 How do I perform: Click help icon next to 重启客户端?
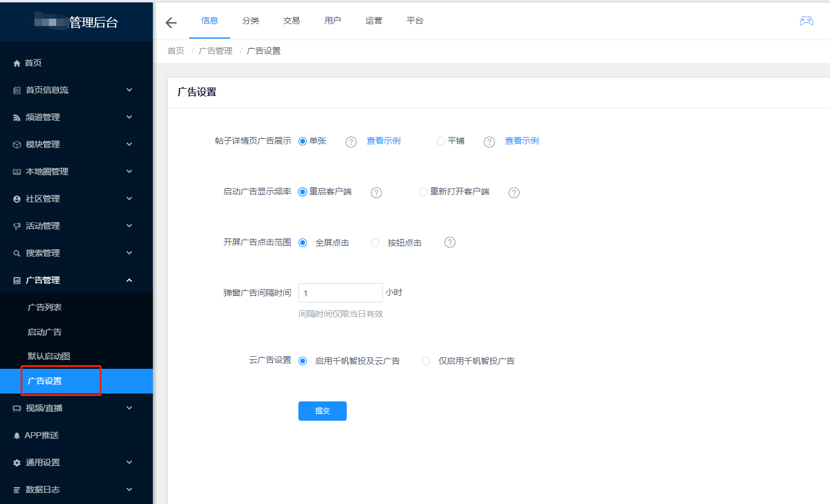(x=376, y=193)
